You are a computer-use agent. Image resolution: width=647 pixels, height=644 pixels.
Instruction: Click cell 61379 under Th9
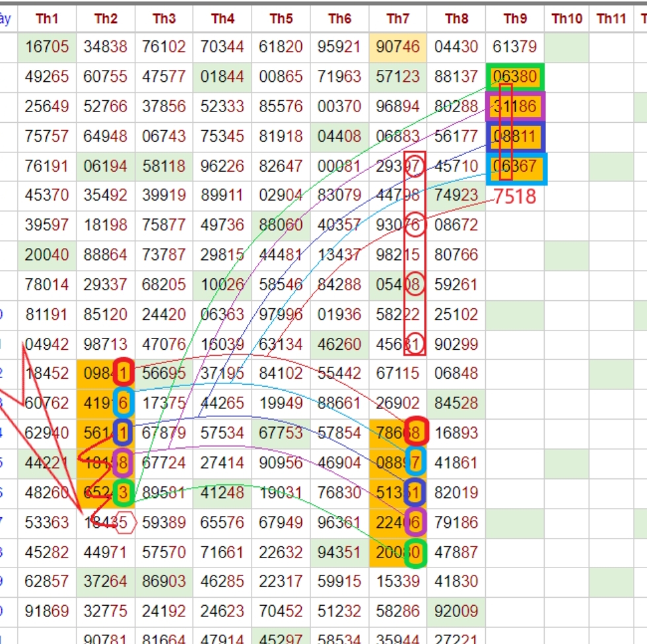click(514, 47)
